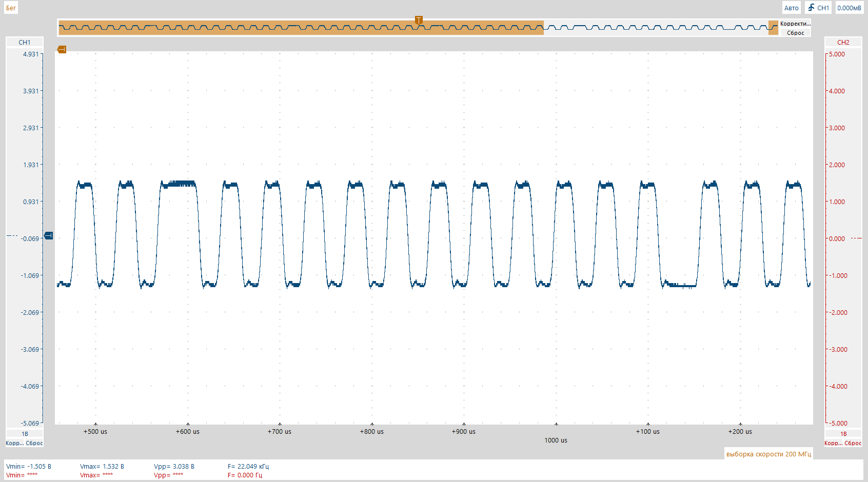
Task: Click the +900 us time axis label
Action: [x=464, y=432]
